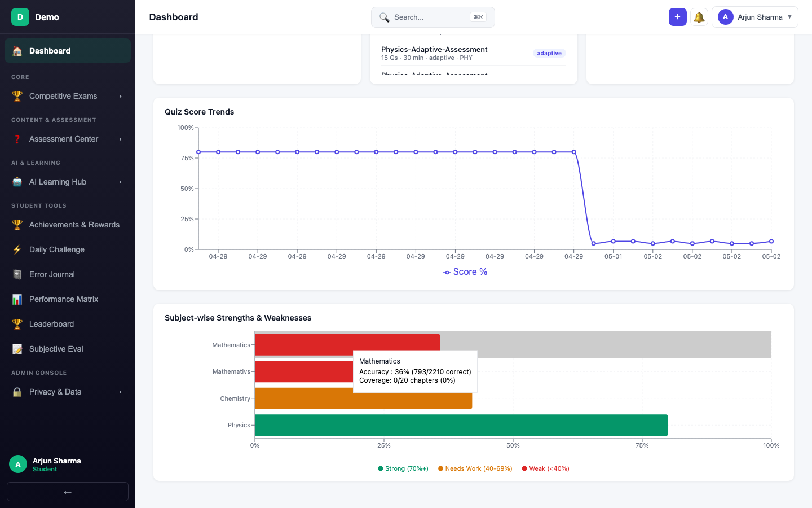Click the adaptive tag badge
The image size is (812, 508).
(549, 53)
